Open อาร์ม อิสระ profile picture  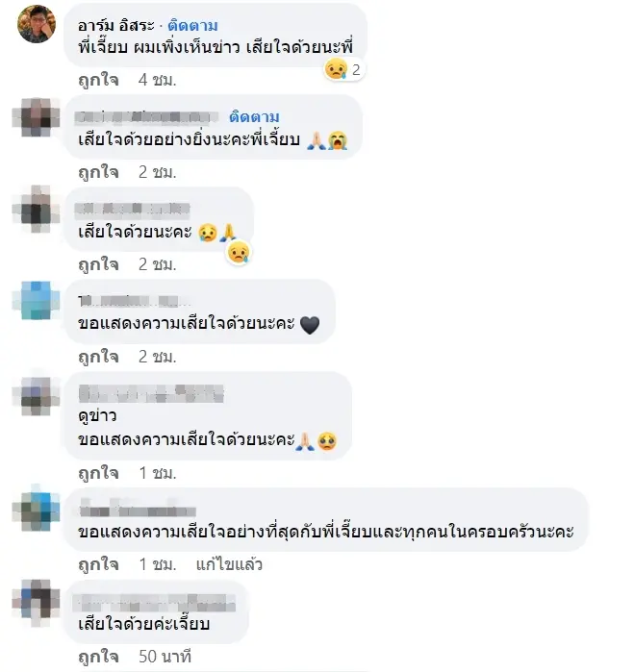point(37,24)
